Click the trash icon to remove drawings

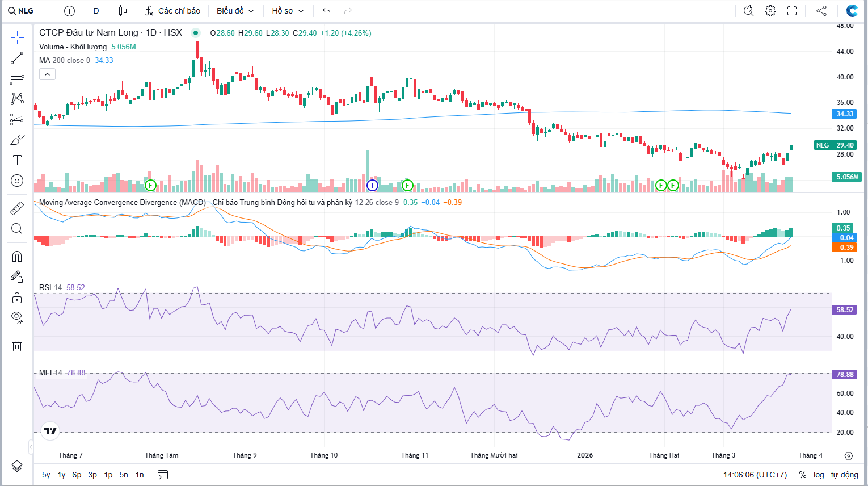click(x=17, y=346)
